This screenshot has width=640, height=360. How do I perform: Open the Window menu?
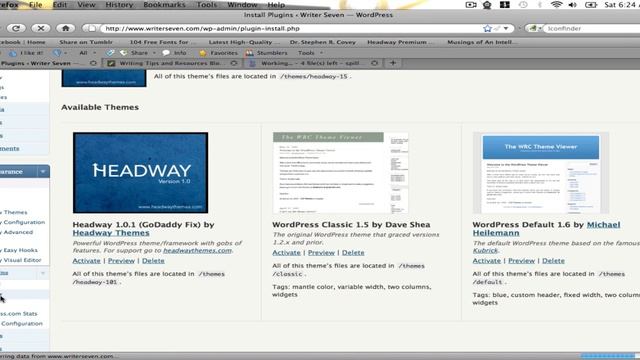point(242,5)
